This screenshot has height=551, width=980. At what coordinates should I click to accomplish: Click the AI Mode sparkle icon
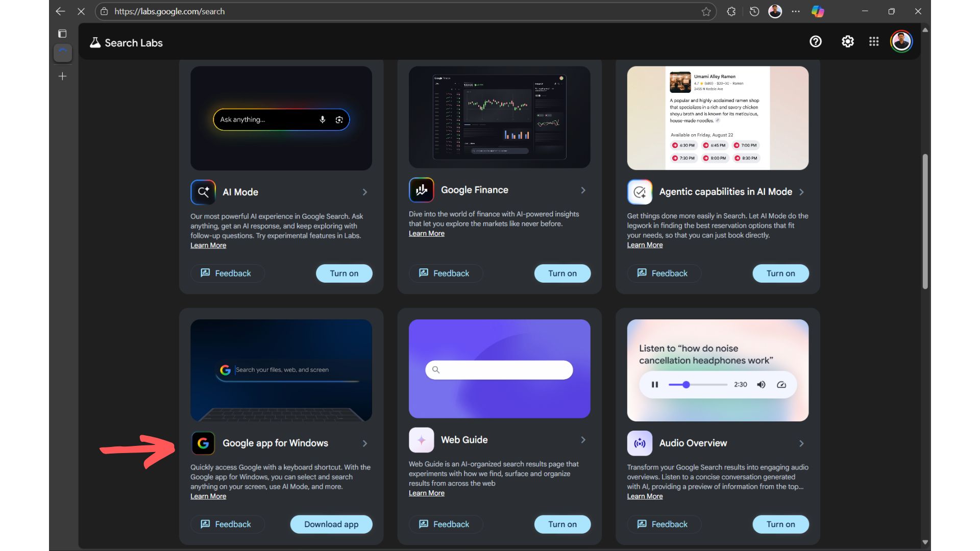(x=203, y=192)
